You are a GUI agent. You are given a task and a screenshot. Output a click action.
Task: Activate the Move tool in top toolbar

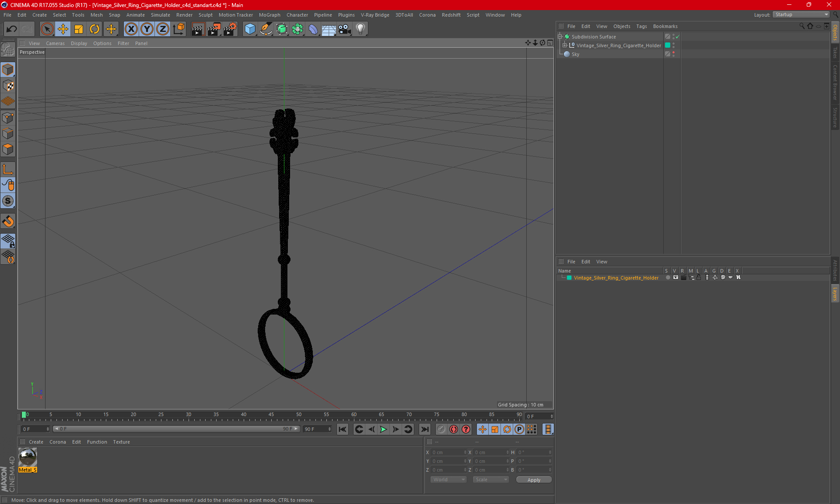pyautogui.click(x=63, y=29)
